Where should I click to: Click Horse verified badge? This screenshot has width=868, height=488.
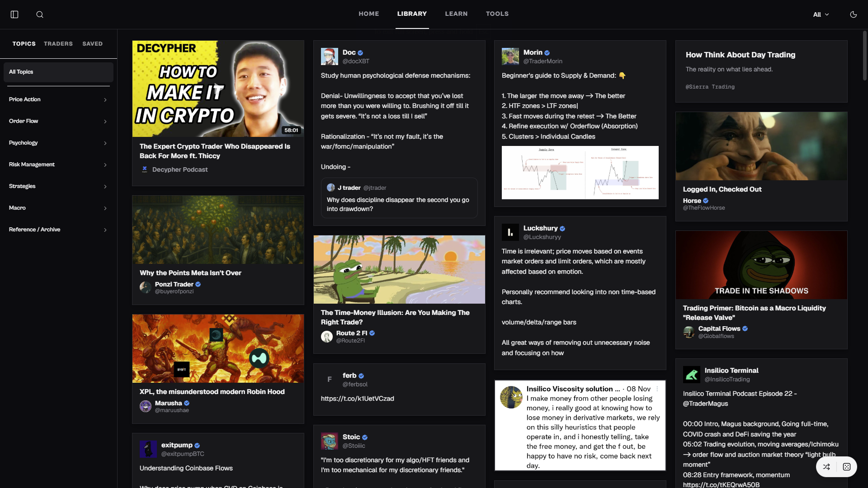coord(706,201)
